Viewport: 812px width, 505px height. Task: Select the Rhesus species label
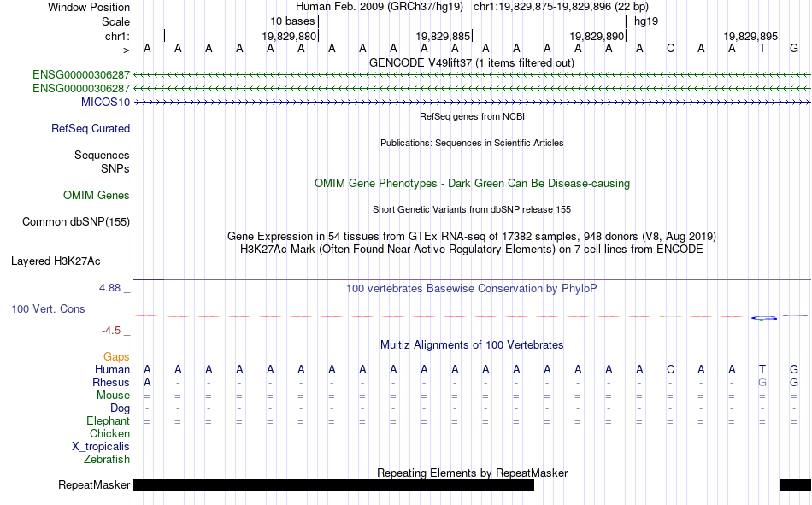111,382
